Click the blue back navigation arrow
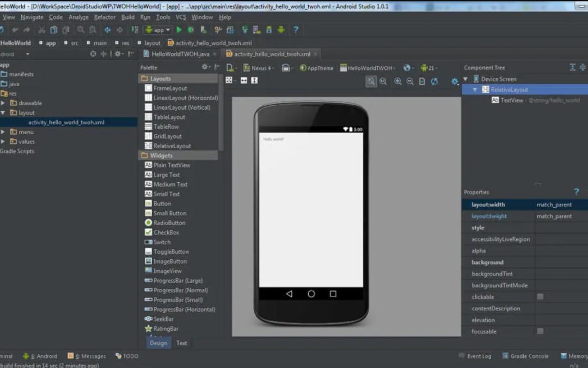588x368 pixels. (107, 30)
